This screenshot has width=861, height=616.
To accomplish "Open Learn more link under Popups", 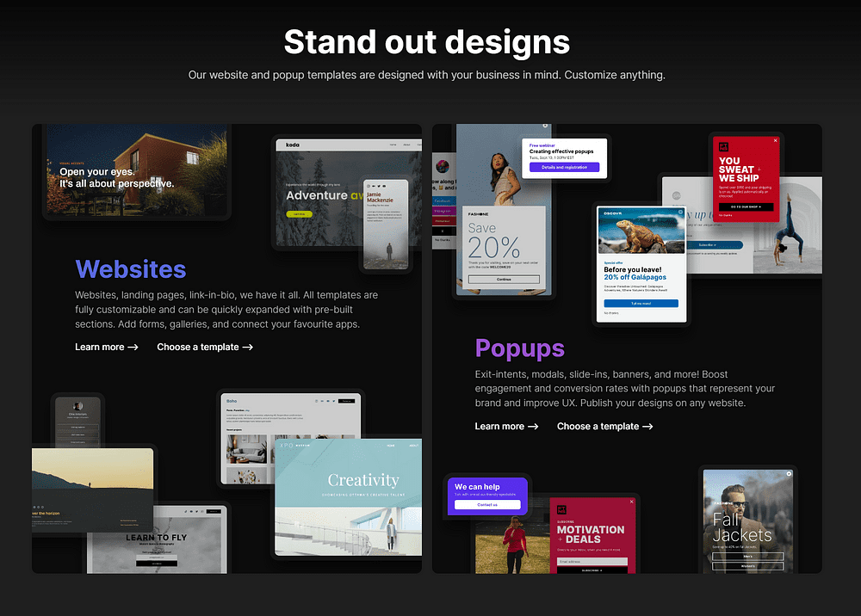I will pyautogui.click(x=506, y=426).
